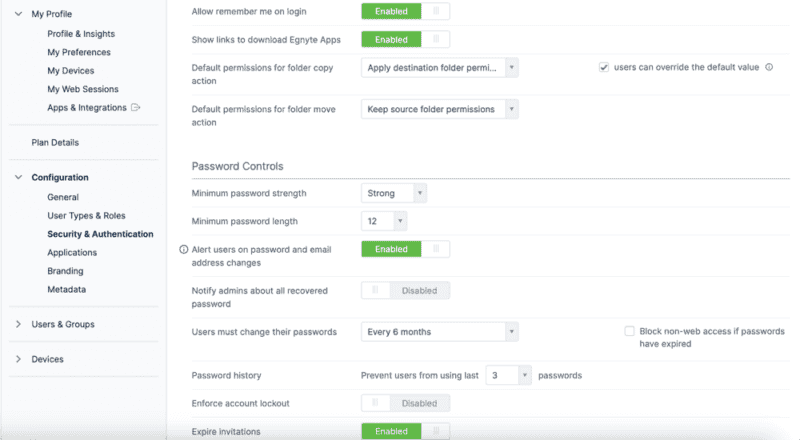Image resolution: width=800 pixels, height=440 pixels.
Task: Disable Allow remember me on login
Action: coord(405,12)
